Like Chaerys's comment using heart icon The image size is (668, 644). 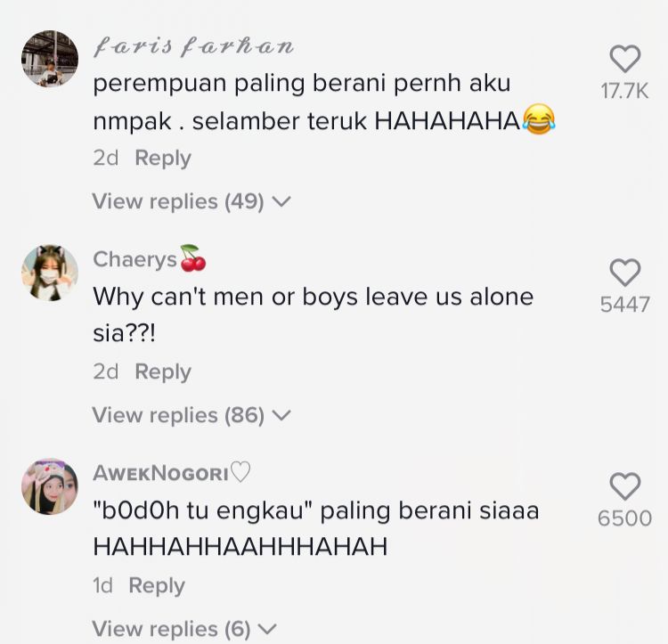coord(624,273)
